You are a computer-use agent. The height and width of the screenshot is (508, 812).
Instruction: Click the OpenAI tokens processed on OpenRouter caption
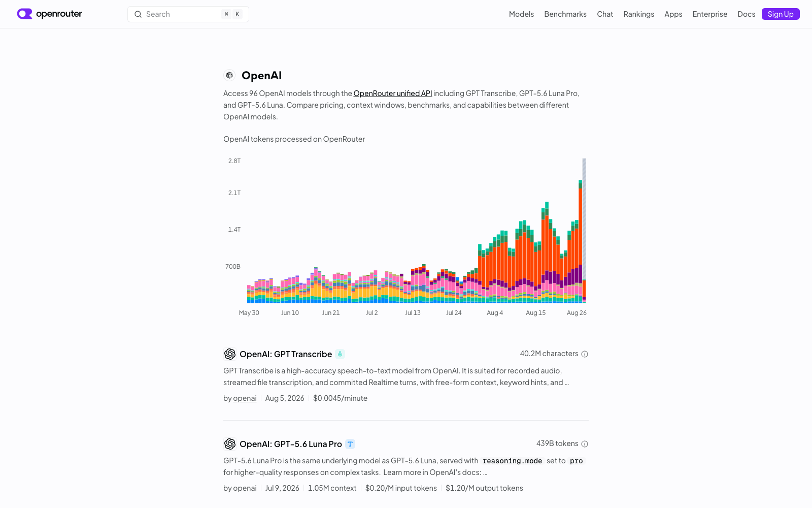pos(294,139)
